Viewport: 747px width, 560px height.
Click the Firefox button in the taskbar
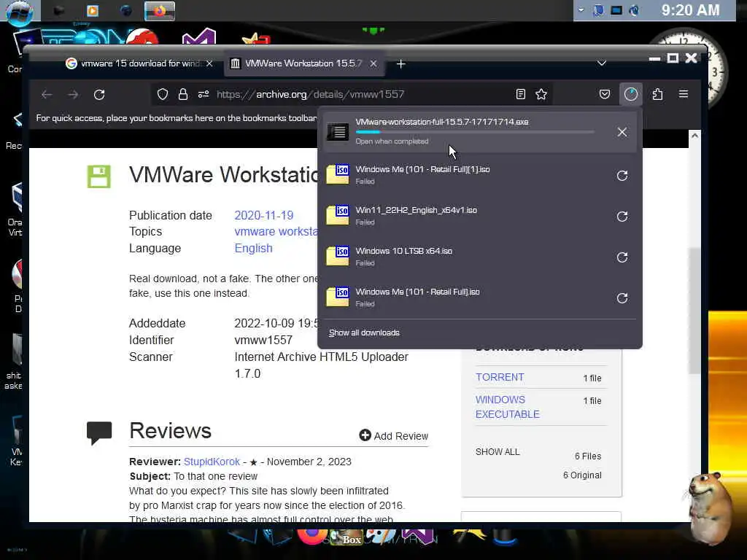(x=160, y=11)
